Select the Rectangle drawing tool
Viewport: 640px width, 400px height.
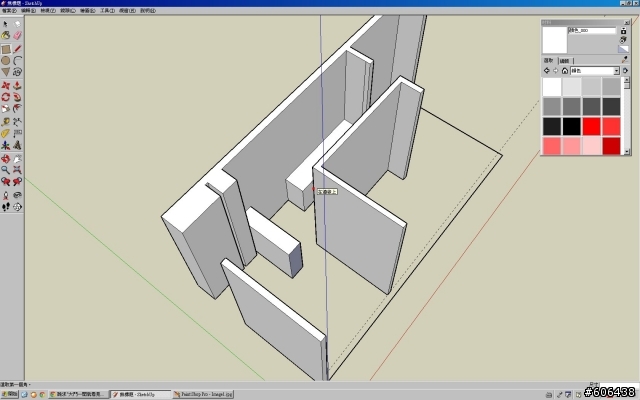point(5,49)
